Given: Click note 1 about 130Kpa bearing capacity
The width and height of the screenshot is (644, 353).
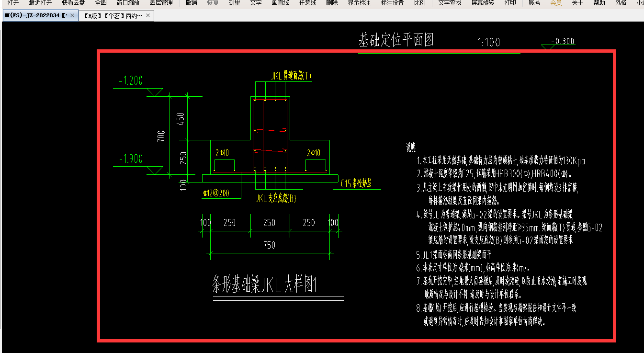Looking at the screenshot, I should [501, 161].
